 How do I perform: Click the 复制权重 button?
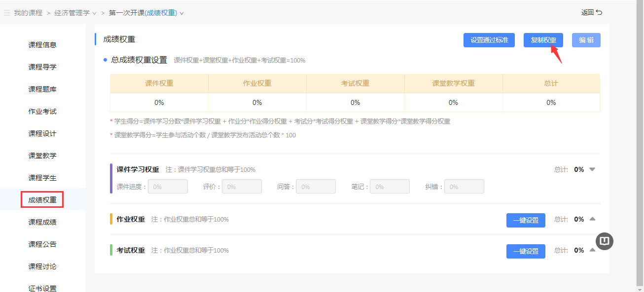point(543,40)
